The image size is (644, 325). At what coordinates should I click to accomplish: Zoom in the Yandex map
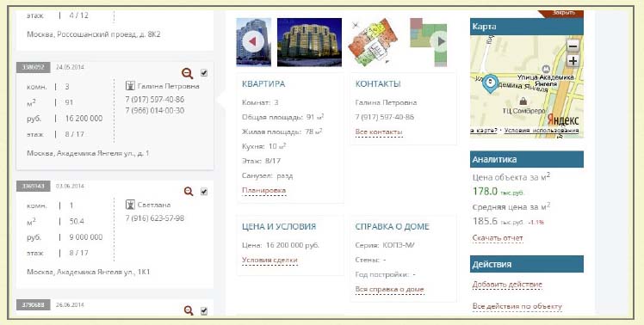click(x=573, y=61)
